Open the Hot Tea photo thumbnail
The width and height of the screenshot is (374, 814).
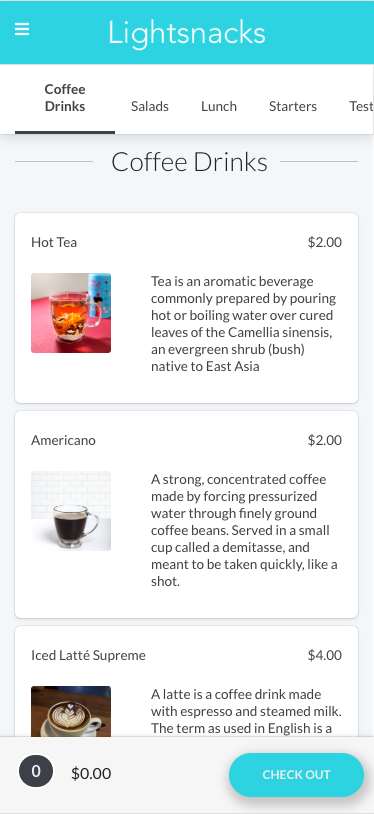point(71,313)
